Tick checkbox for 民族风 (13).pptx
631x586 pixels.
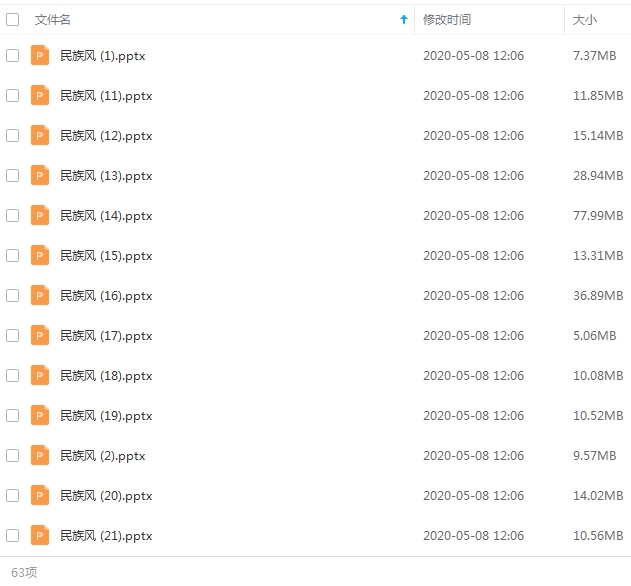click(x=12, y=175)
